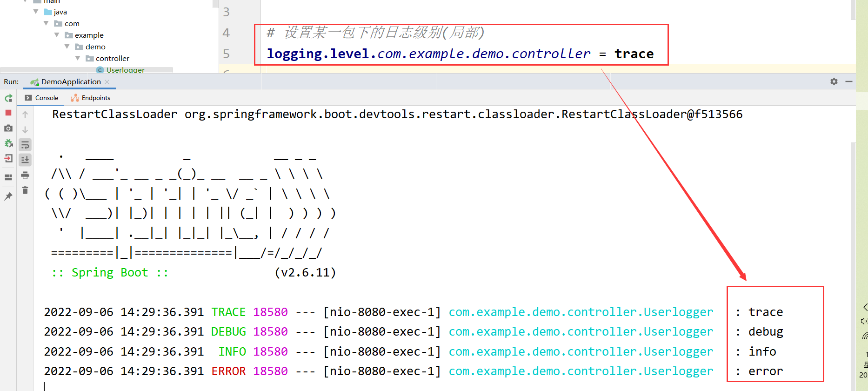Open the restore layout icon
The height and width of the screenshot is (391, 868).
(x=8, y=177)
